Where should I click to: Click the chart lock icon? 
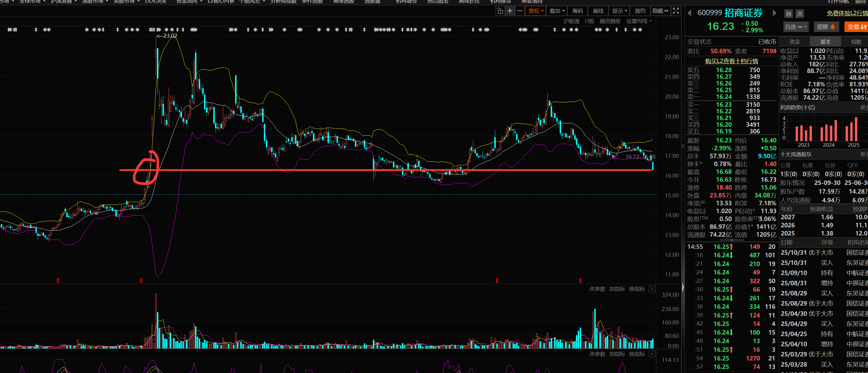point(500,11)
